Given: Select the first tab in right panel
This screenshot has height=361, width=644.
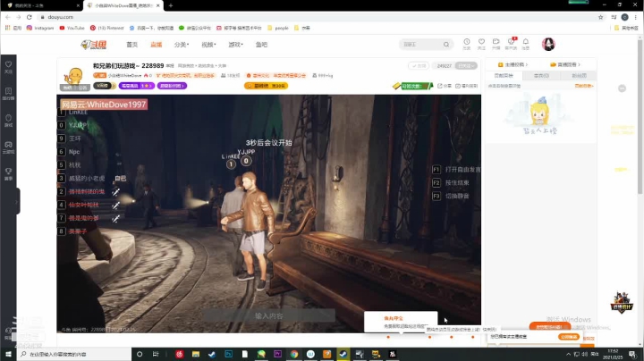Looking at the screenshot, I should click(x=504, y=75).
